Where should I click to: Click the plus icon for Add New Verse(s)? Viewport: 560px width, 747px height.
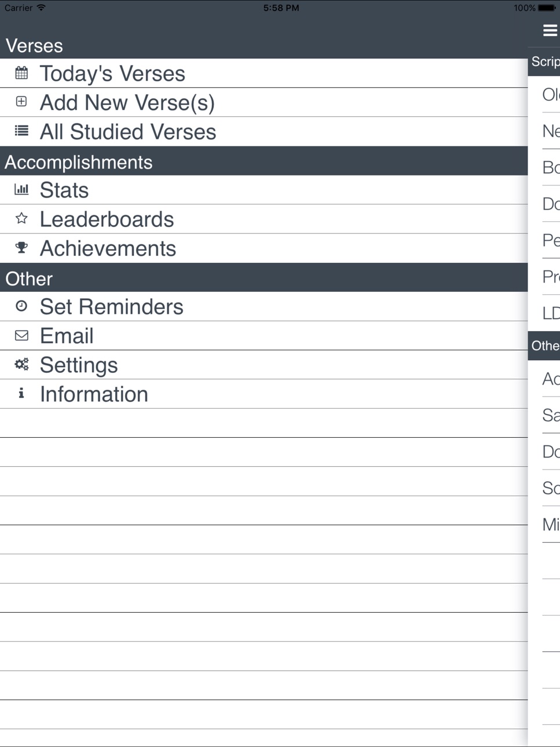point(21,102)
